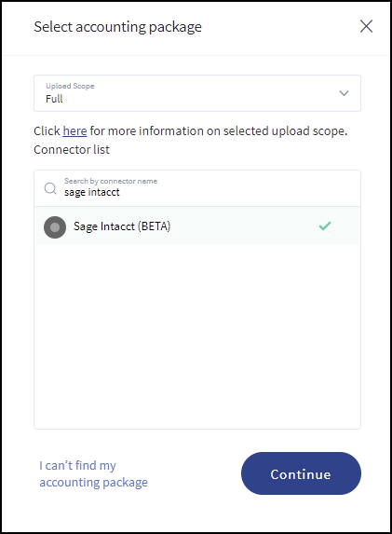Click the "Upload Scope" field label
The width and height of the screenshot is (392, 534).
point(70,86)
